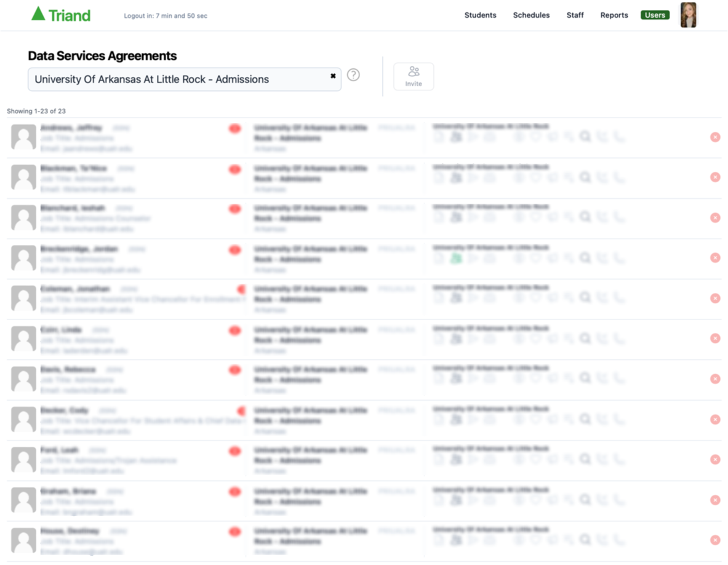Toggle the group permission icon for Coleman, Jonathan
Screen dimensions: 728x565
457,298
